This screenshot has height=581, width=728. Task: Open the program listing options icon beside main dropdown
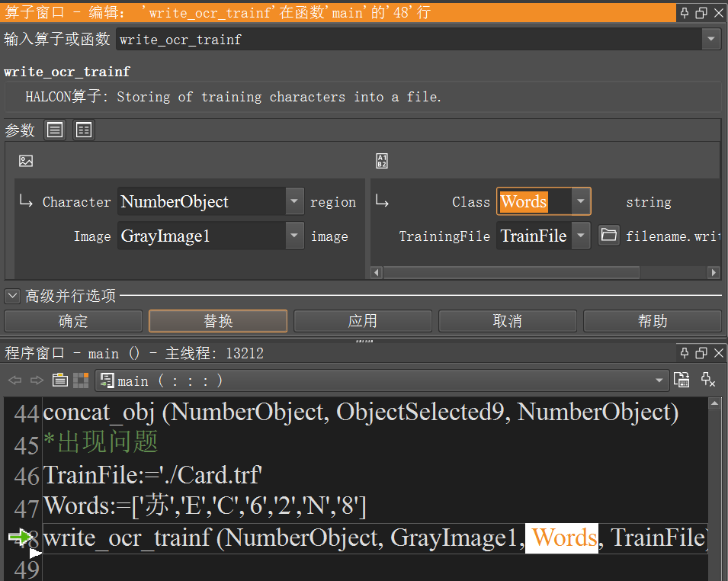tap(681, 380)
